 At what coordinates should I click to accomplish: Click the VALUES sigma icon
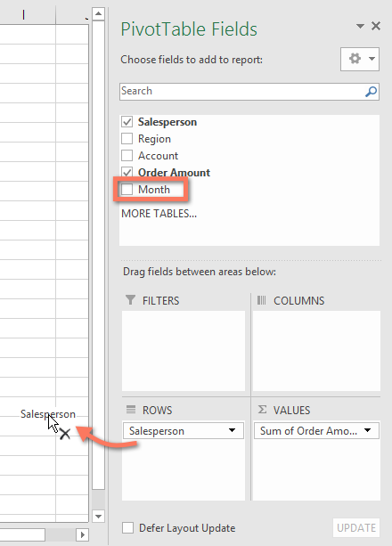point(262,410)
